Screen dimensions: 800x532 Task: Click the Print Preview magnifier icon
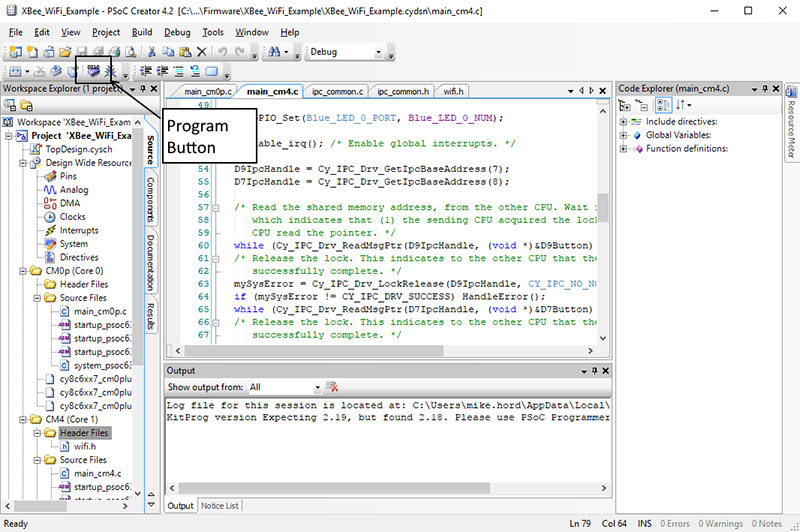131,52
